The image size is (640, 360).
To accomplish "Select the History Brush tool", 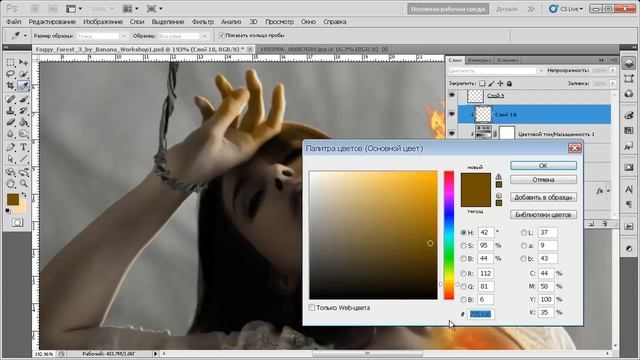I will point(24,111).
